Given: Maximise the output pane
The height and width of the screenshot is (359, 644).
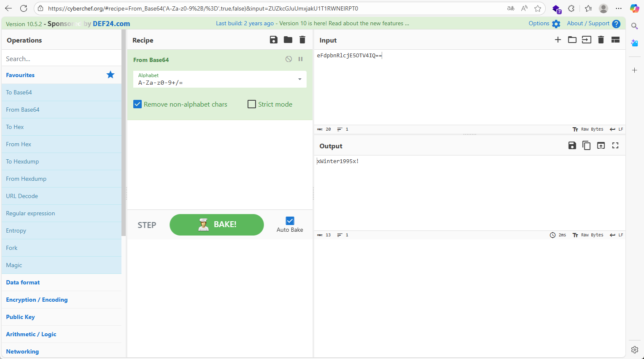Looking at the screenshot, I should tap(615, 145).
